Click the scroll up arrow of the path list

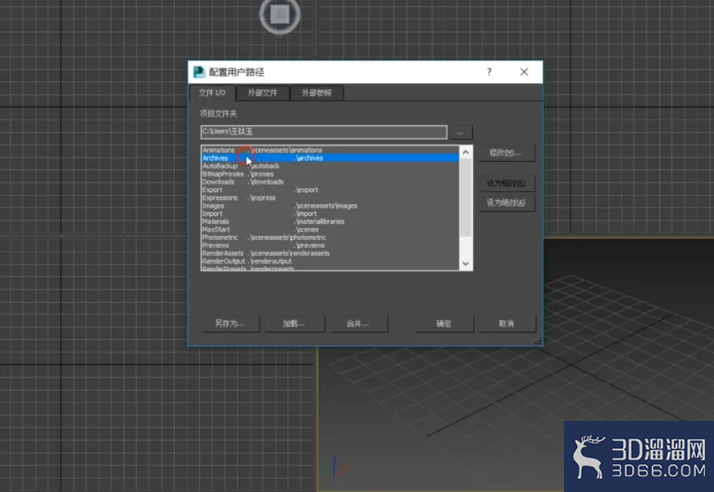[465, 152]
